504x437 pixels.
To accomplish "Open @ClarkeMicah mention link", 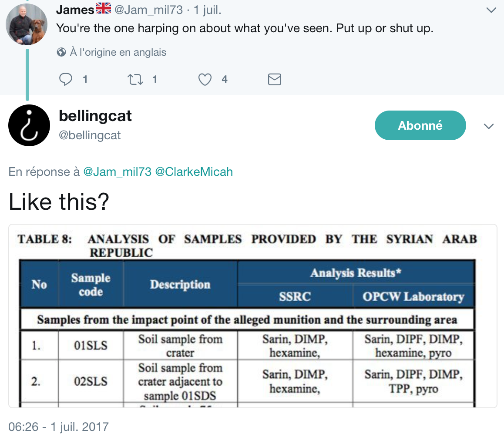I will coord(194,172).
